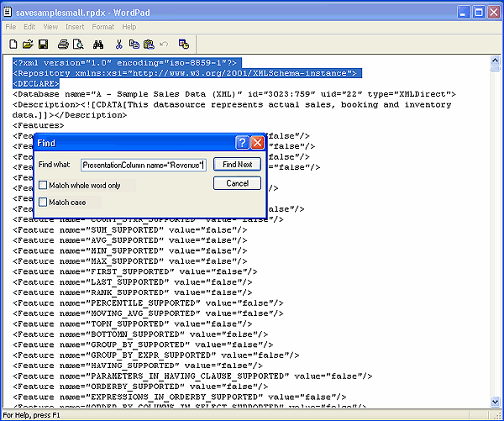The image size is (504, 421).
Task: Undo last action with the Undo icon
Action: 164,44
